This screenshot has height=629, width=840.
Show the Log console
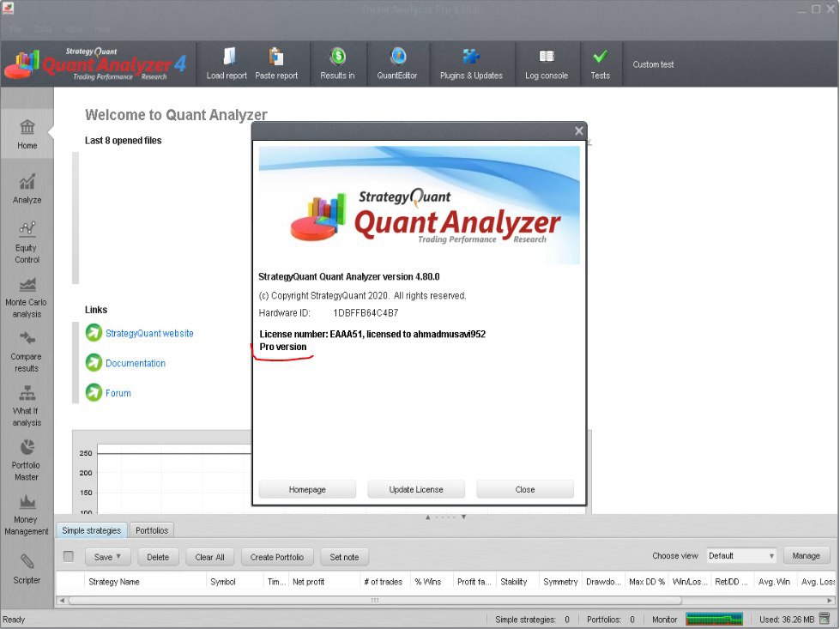tap(547, 64)
